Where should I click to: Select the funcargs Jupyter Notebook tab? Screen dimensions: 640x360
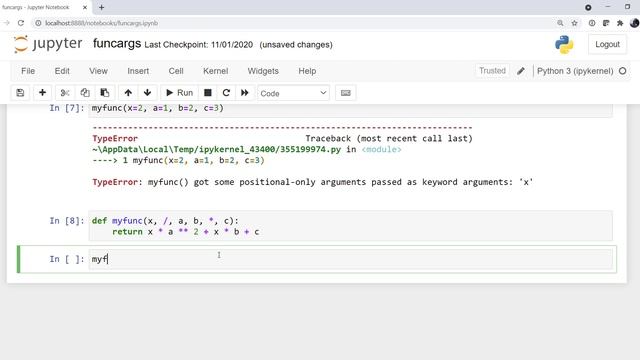36,7
